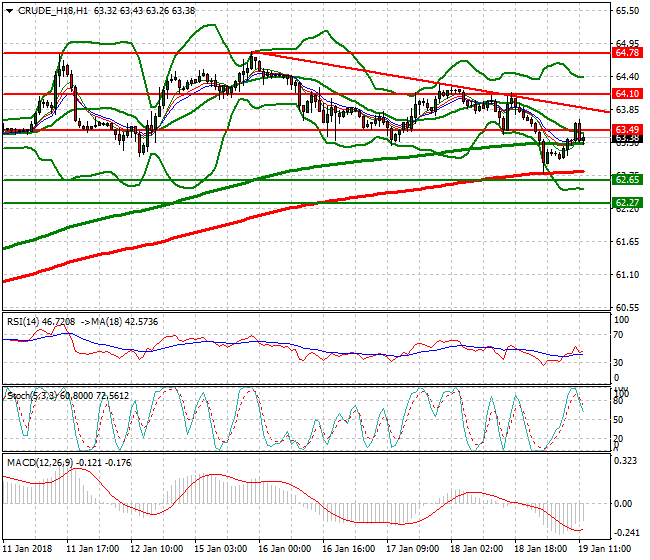
Task: Click the -0.241 value on MACD scale
Action: pos(626,533)
